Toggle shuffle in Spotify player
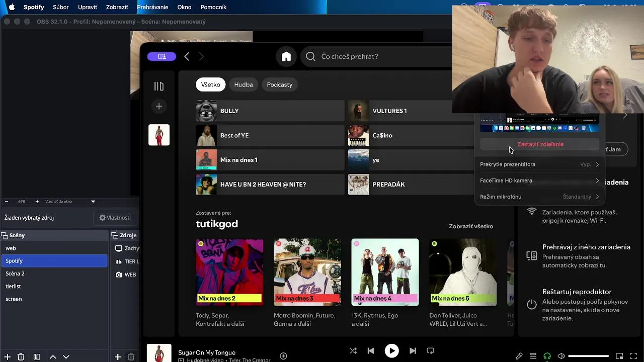 pos(353,351)
